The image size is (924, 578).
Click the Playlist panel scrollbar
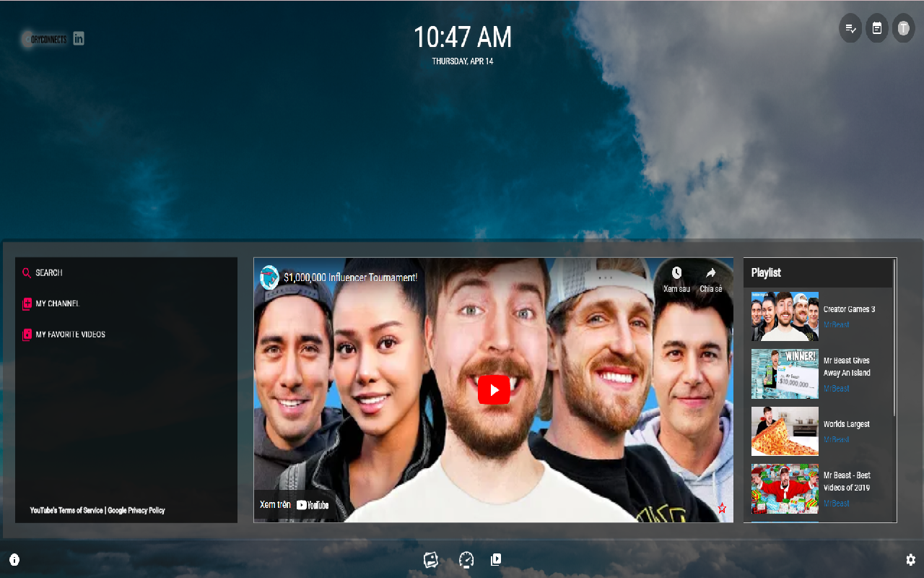895,337
